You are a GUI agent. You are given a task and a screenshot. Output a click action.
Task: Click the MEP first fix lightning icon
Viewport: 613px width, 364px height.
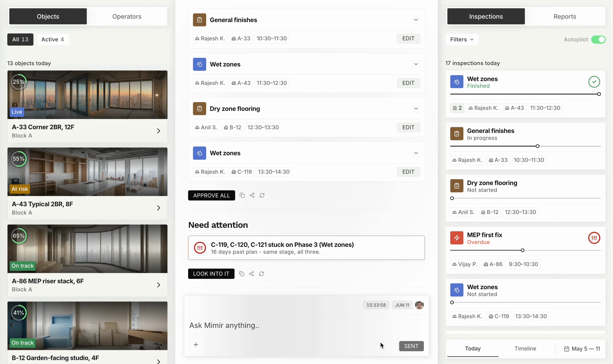click(457, 238)
